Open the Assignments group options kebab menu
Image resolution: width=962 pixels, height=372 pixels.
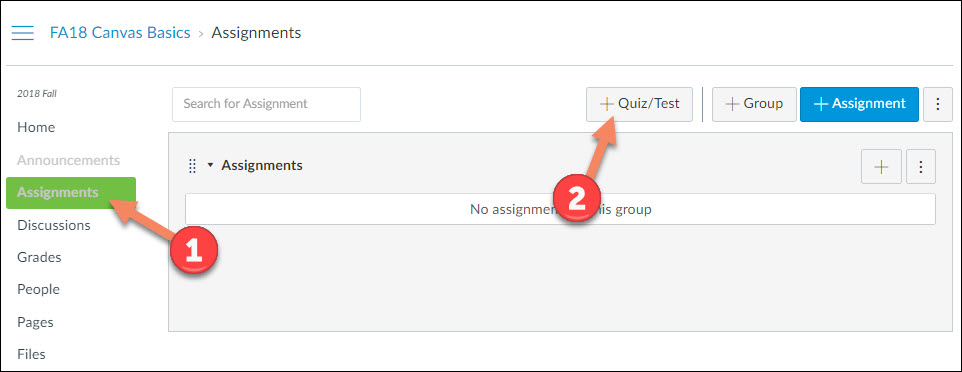[x=920, y=166]
